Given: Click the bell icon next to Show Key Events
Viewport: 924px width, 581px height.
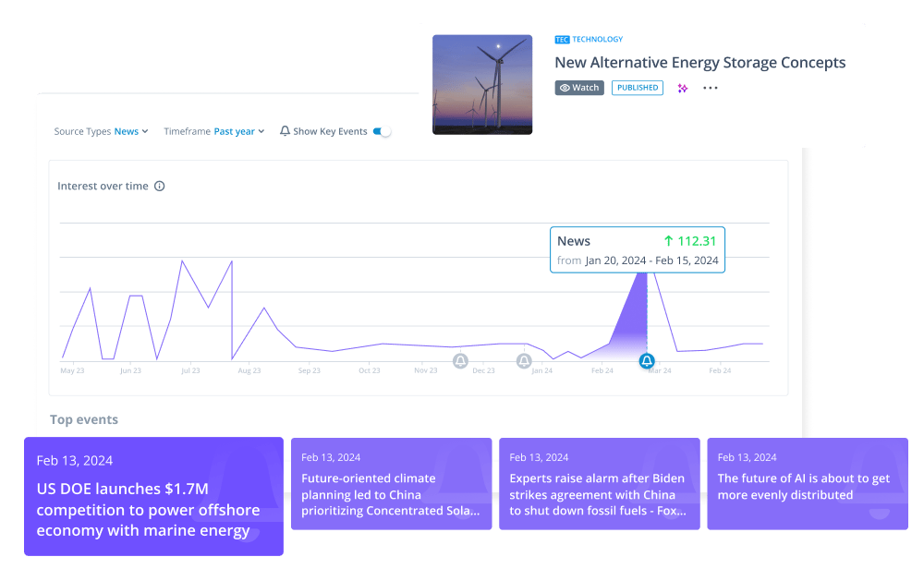Looking at the screenshot, I should coord(285,131).
